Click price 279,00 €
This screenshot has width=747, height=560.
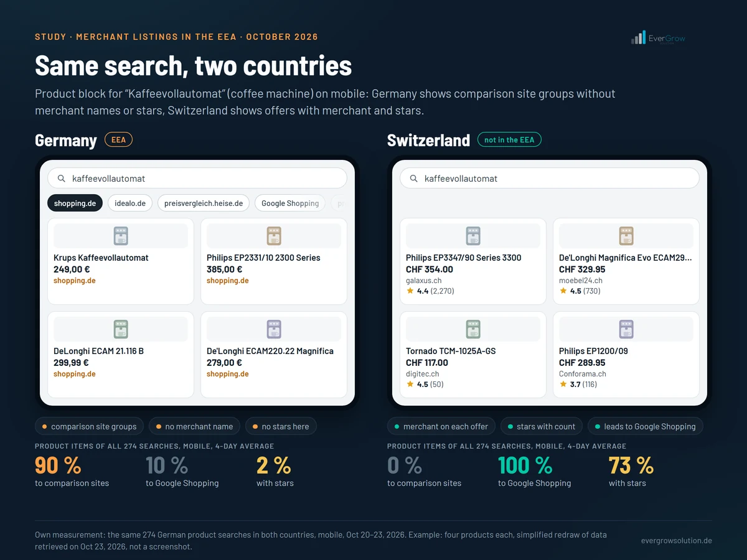224,363
